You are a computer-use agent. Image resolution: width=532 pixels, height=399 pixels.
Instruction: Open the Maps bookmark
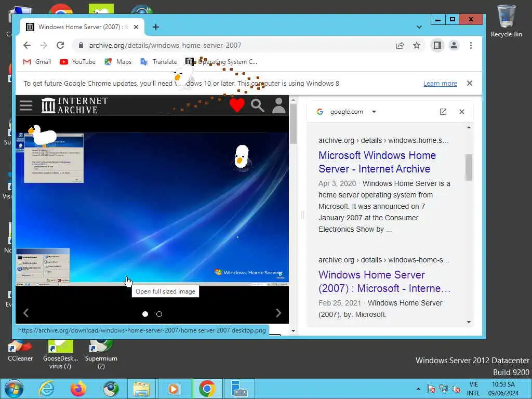tap(118, 62)
